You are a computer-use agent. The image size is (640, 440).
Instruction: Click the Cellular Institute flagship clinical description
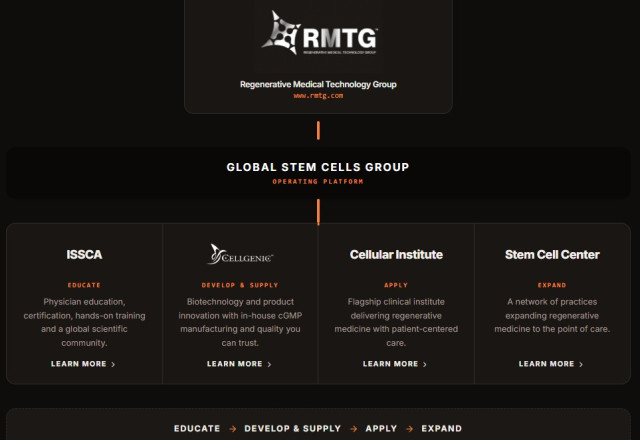(396, 322)
